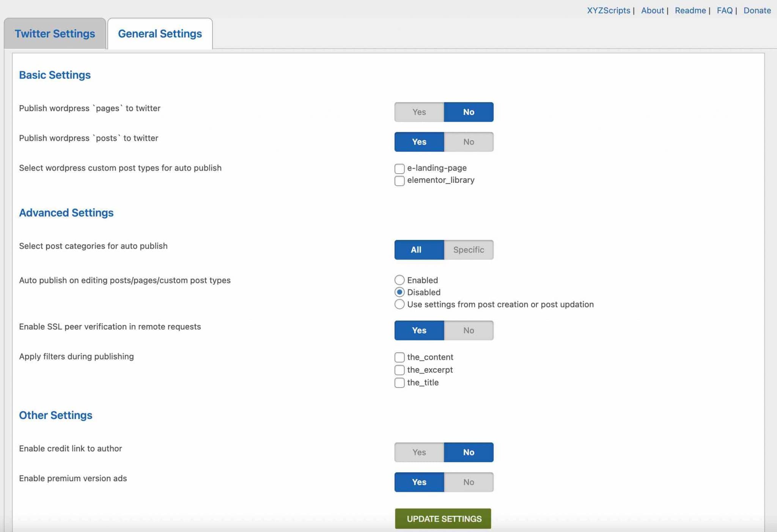This screenshot has width=777, height=532.
Task: Open the About link
Action: click(652, 10)
